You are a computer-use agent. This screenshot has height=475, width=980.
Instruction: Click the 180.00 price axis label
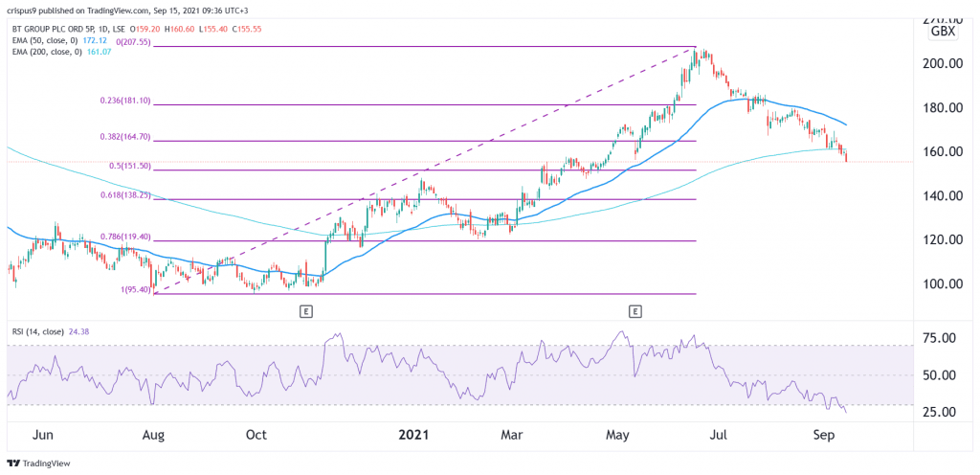point(943,107)
